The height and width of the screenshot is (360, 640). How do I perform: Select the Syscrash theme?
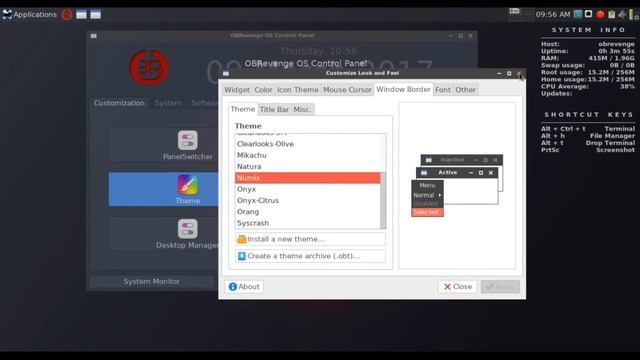coord(307,223)
